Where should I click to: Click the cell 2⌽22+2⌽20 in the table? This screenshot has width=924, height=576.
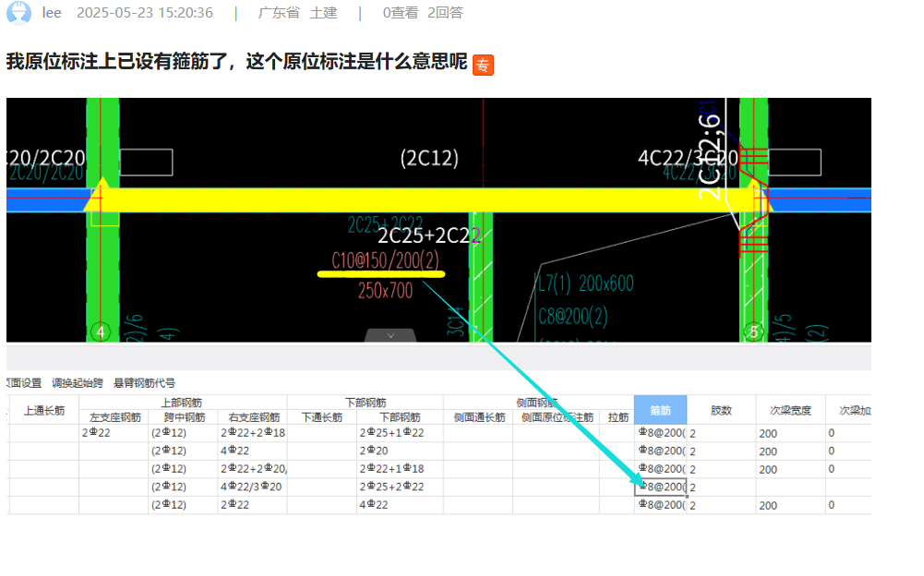(252, 469)
